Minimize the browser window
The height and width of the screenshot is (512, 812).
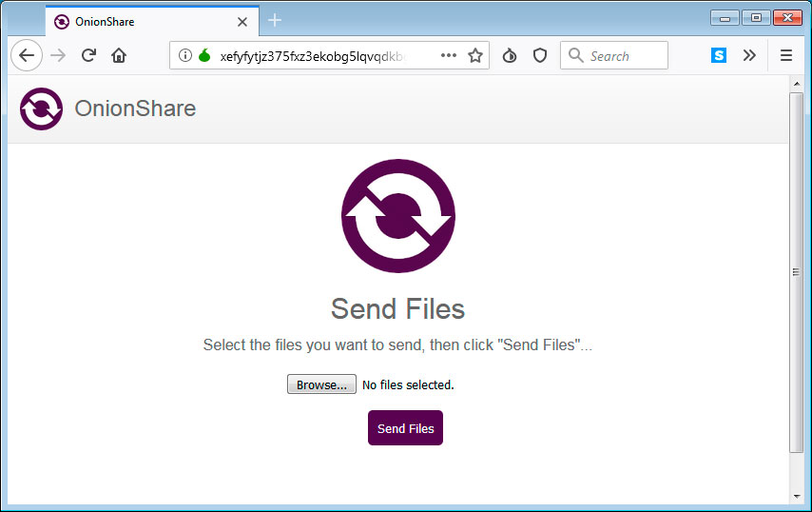coord(725,18)
